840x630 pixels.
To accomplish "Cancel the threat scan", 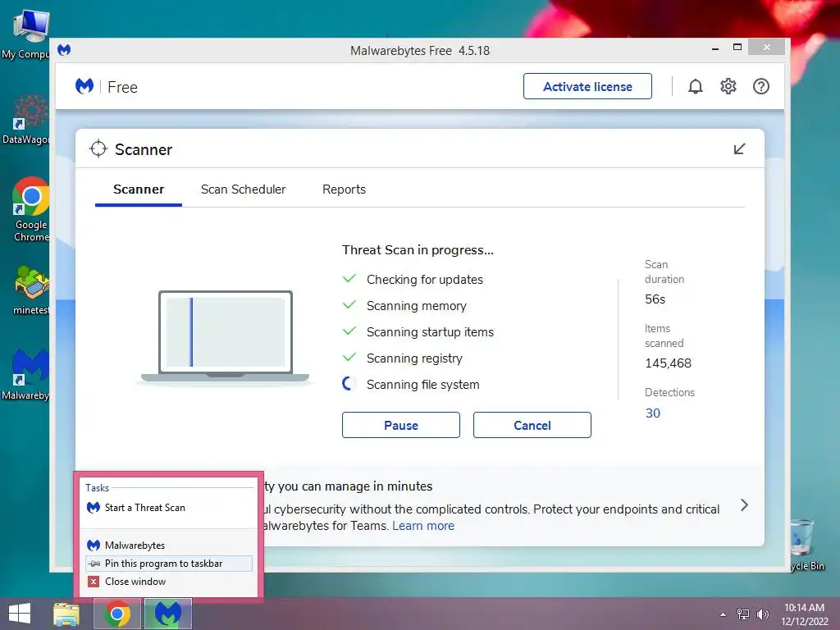I will click(532, 425).
